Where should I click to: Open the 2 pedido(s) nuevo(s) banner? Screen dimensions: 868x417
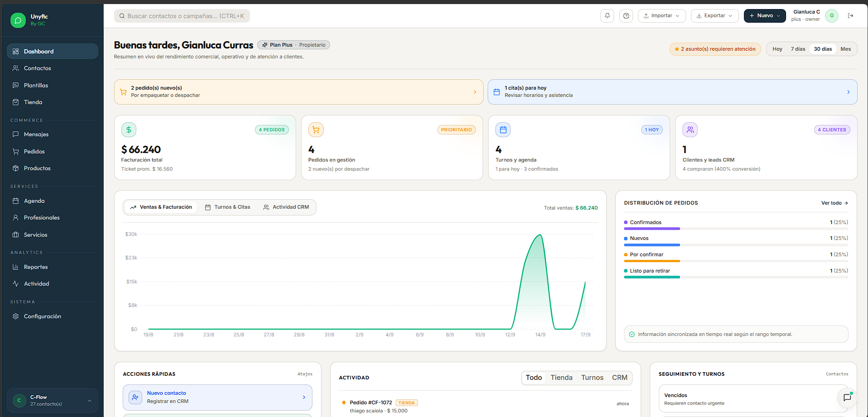coord(299,92)
